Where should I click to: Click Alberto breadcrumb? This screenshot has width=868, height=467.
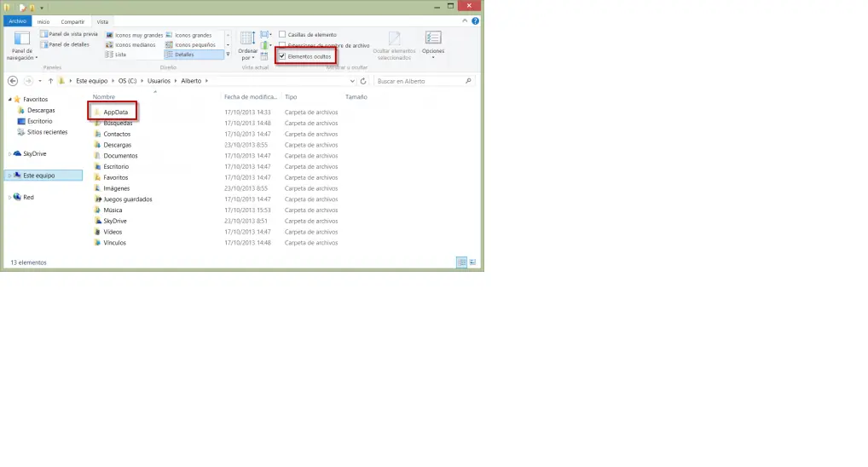191,81
